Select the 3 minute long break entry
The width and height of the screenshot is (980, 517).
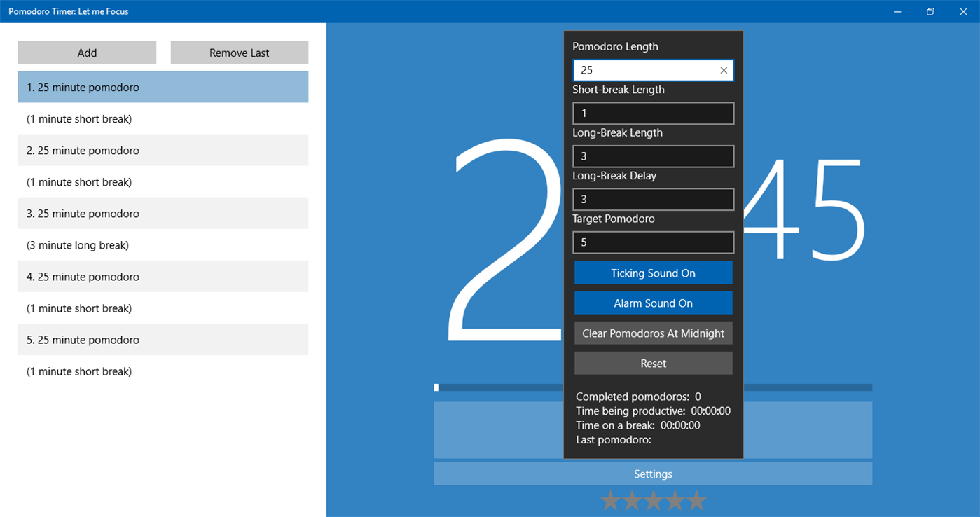pyautogui.click(x=163, y=244)
